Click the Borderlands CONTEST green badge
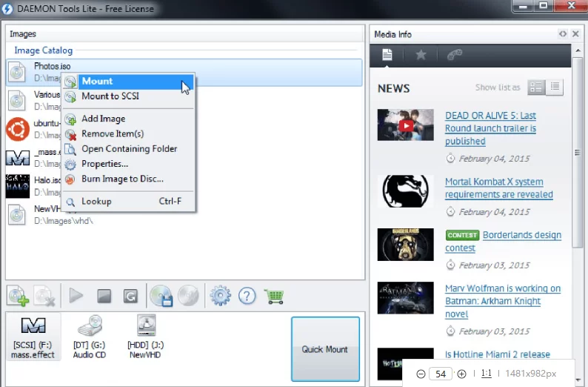Viewport: 588px width, 387px height. click(x=462, y=235)
